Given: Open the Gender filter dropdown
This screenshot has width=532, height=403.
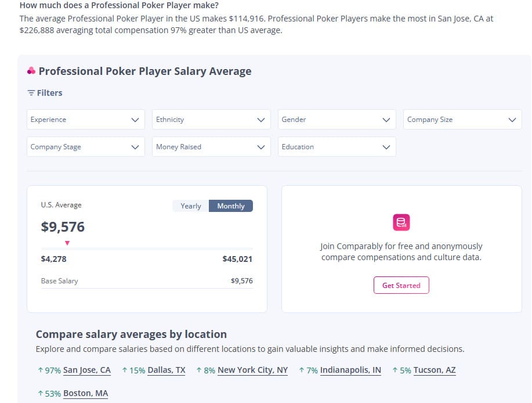Looking at the screenshot, I should [x=336, y=120].
